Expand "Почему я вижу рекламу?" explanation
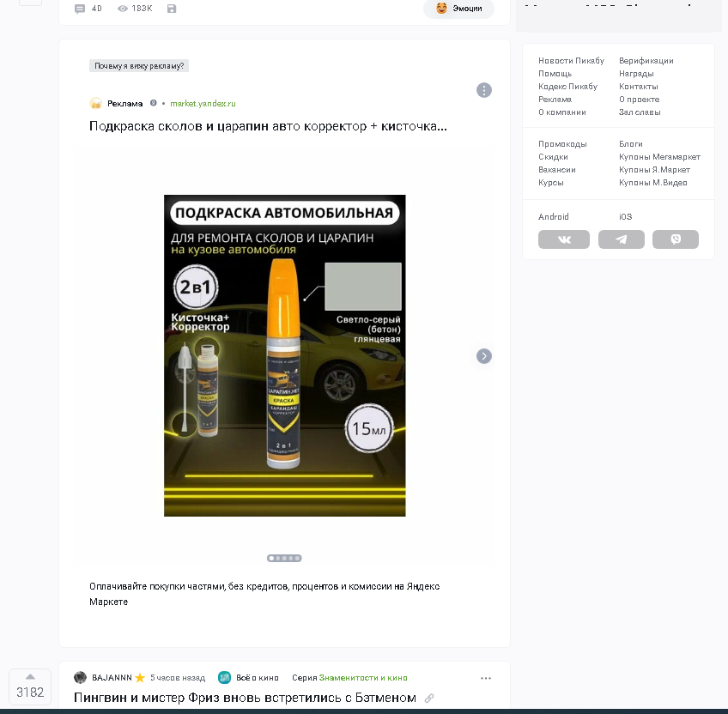This screenshot has height=714, width=728. [x=141, y=65]
